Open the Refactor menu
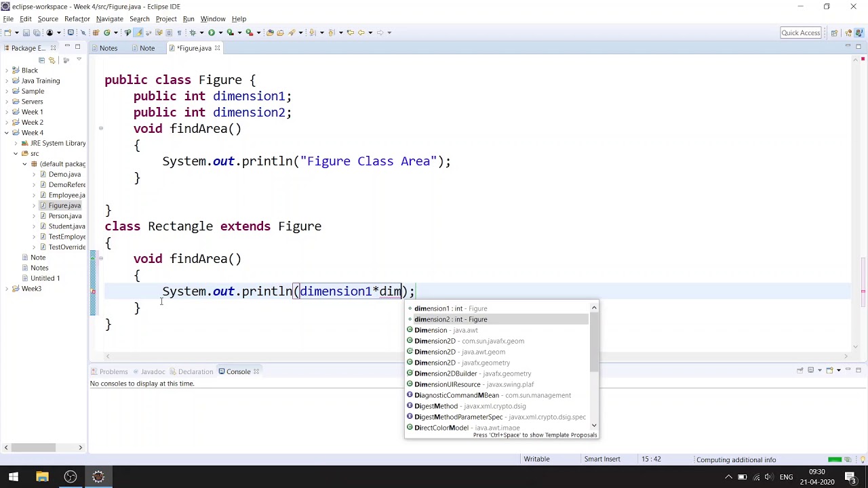The image size is (868, 488). [77, 19]
